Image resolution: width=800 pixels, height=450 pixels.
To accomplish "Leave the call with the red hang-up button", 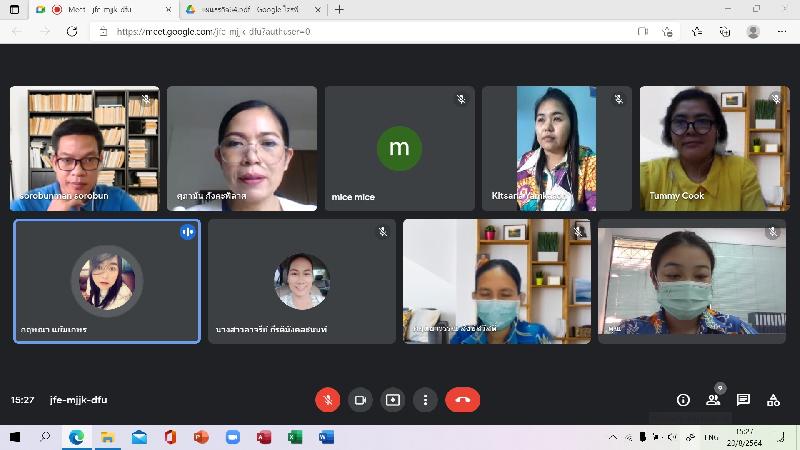I will [x=462, y=400].
